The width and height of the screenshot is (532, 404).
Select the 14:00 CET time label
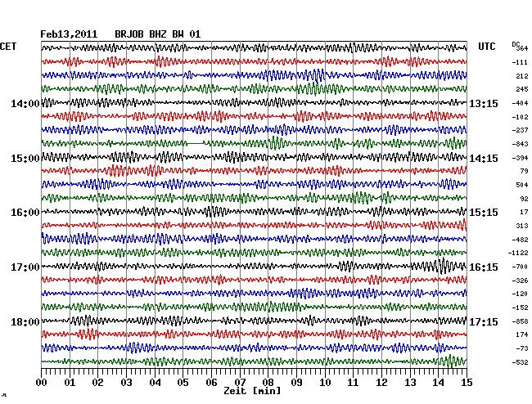click(25, 103)
